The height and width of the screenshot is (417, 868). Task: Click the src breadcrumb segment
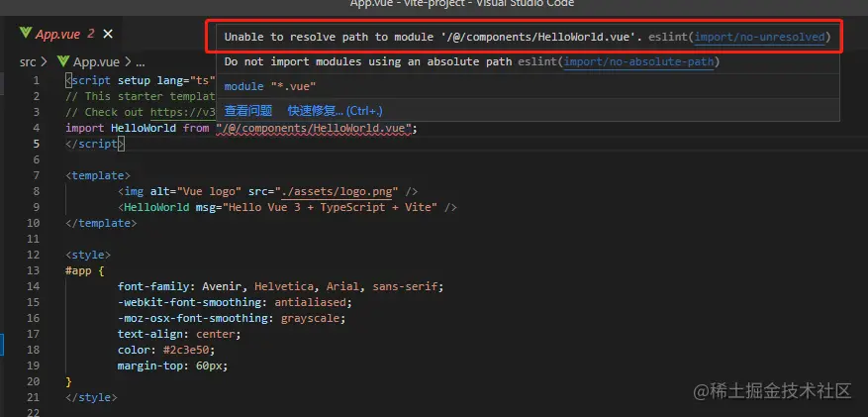tap(28, 61)
